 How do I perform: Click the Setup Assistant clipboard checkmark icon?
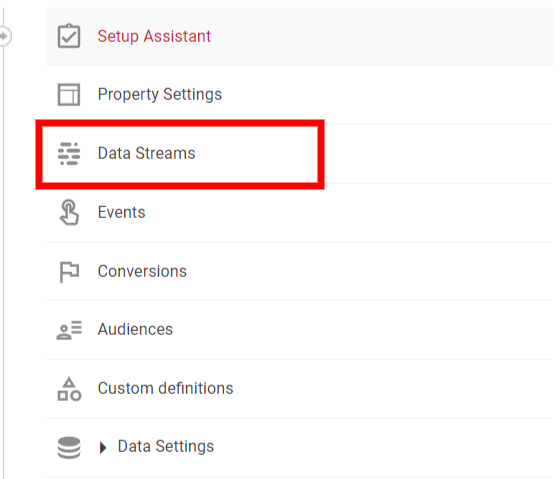[x=69, y=36]
